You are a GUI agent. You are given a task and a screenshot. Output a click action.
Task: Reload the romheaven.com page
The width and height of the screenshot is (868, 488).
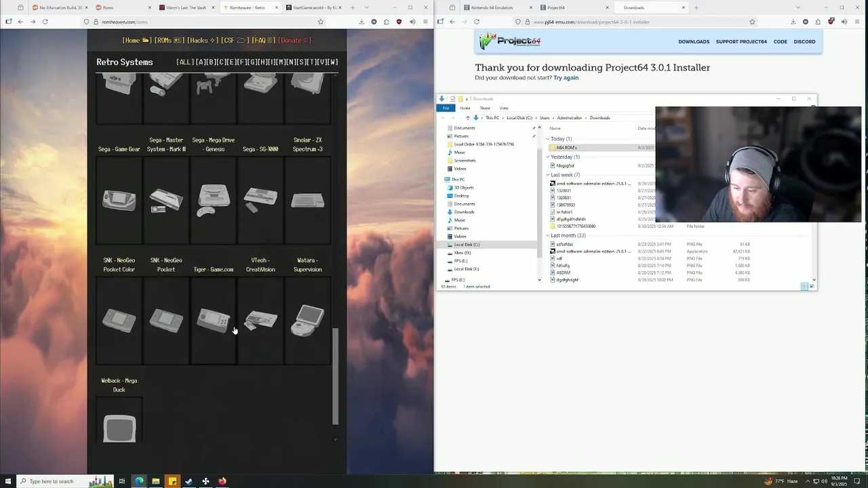45,22
